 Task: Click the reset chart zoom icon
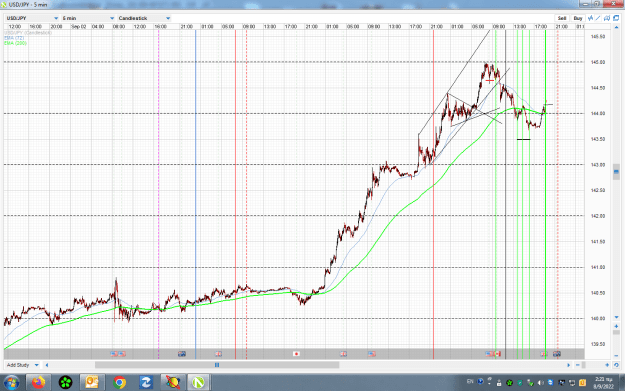[x=616, y=365]
